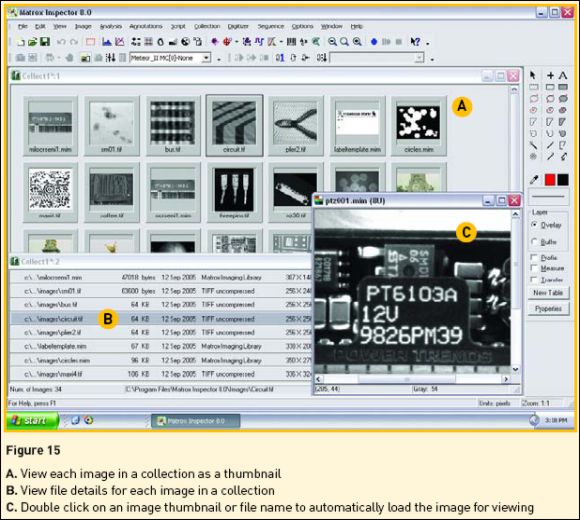Open the Image menu

[83, 26]
